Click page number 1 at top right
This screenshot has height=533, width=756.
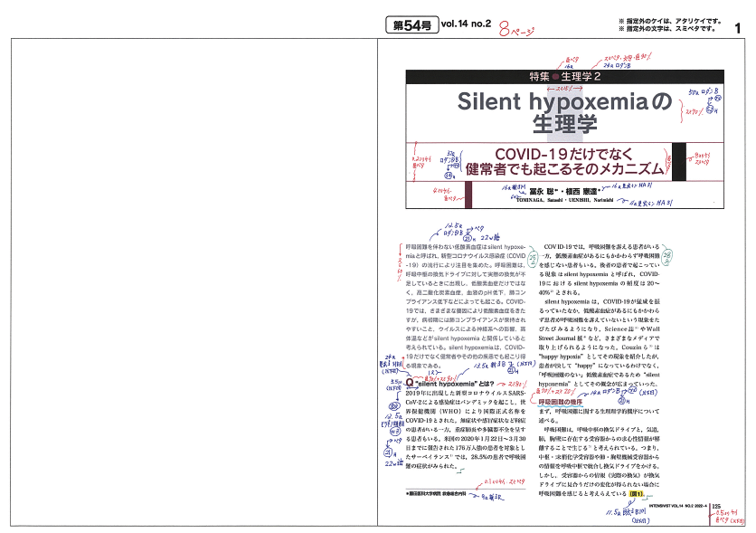point(739,30)
